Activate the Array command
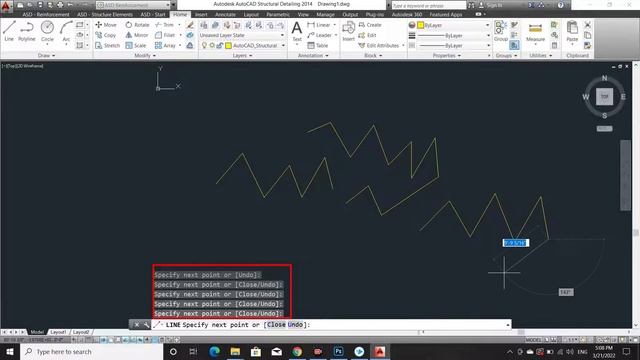640x360 pixels. coord(165,45)
